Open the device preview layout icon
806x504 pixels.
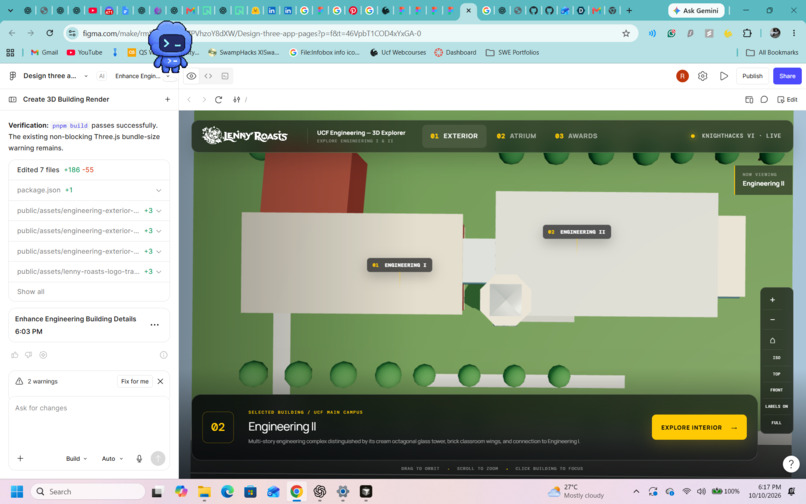tap(749, 99)
